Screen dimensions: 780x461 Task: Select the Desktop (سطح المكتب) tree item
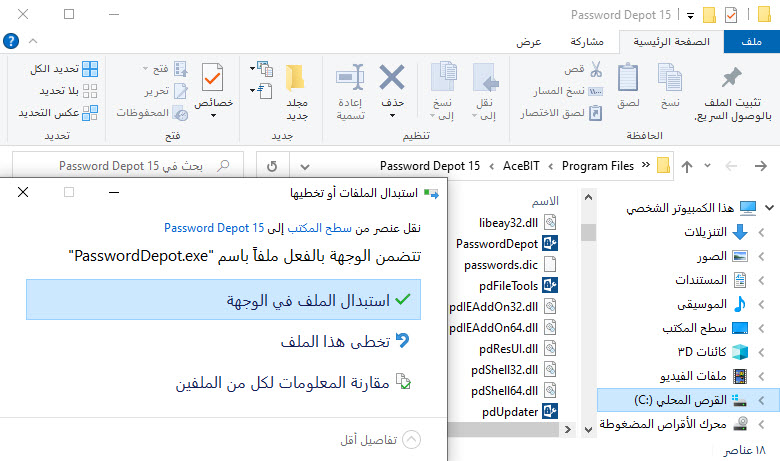[x=705, y=328]
